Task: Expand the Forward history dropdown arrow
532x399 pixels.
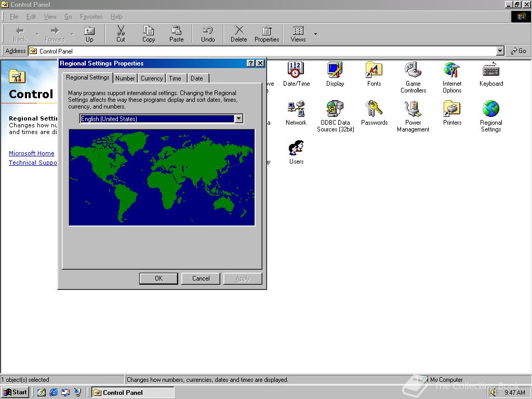Action: (72, 34)
